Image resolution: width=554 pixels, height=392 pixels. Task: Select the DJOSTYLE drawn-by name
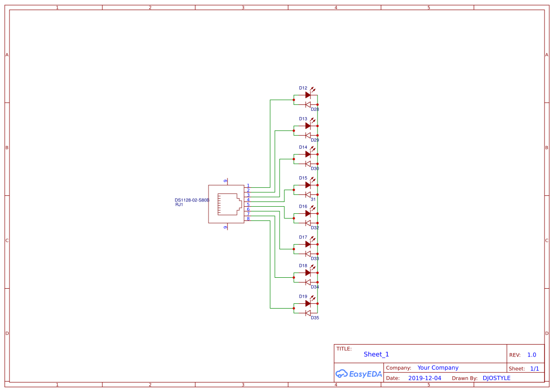pos(496,378)
